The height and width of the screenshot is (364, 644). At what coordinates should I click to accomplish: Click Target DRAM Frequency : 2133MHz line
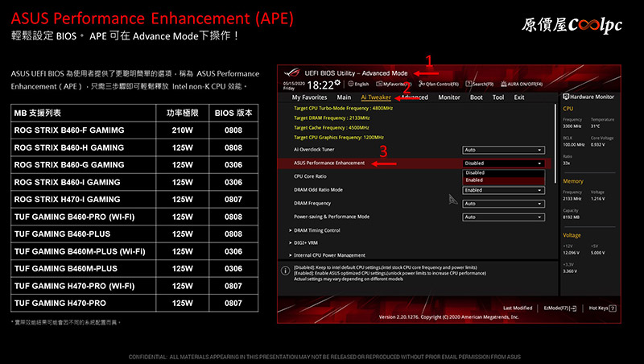[x=332, y=118]
